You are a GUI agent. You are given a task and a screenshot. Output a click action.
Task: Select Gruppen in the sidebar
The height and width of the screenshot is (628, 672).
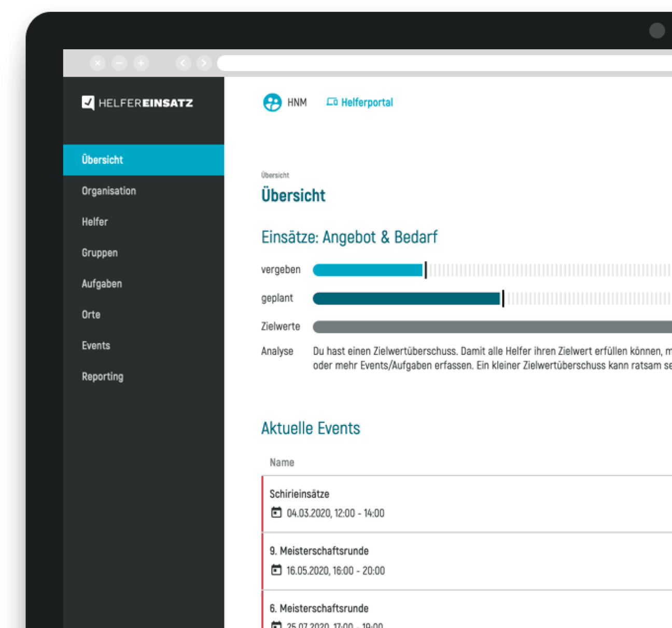click(100, 253)
